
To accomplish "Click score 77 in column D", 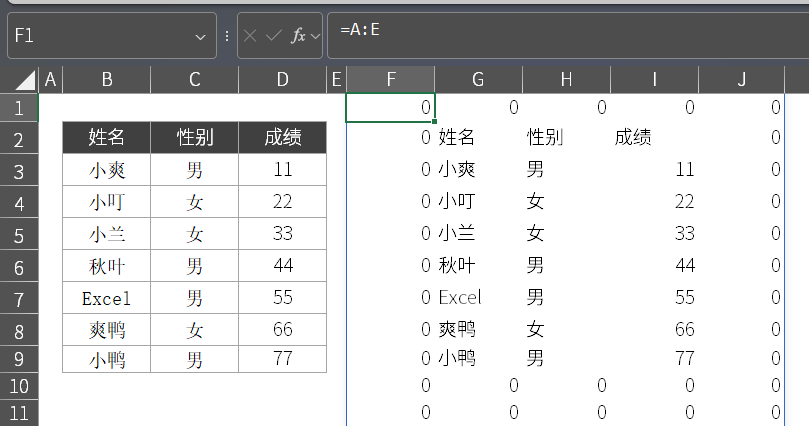I will tap(282, 359).
